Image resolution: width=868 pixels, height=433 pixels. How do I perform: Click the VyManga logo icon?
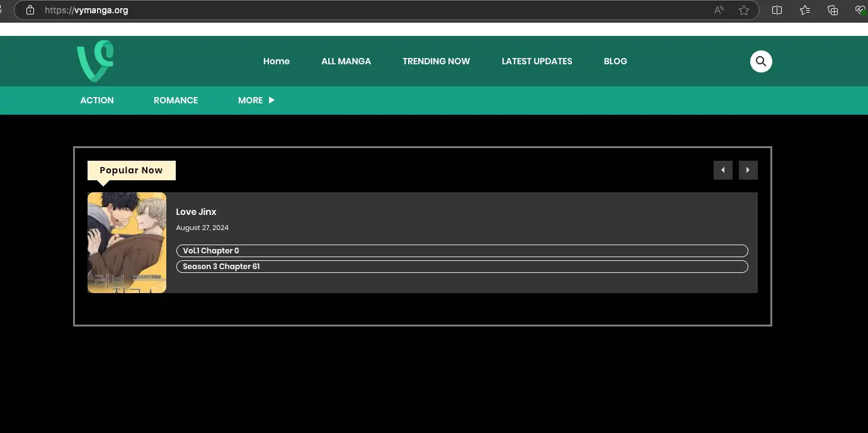(x=95, y=61)
